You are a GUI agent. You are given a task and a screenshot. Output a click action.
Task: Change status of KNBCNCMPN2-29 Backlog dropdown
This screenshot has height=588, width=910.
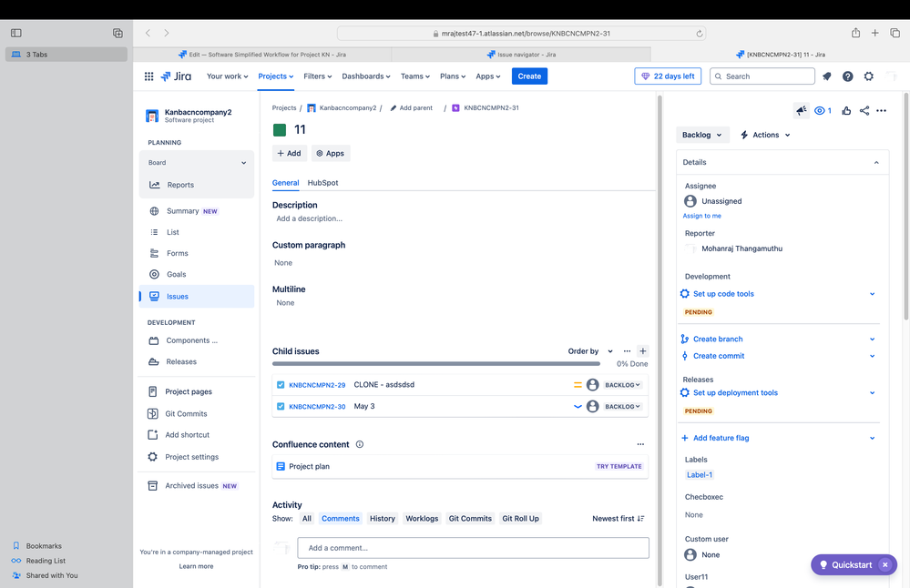622,384
